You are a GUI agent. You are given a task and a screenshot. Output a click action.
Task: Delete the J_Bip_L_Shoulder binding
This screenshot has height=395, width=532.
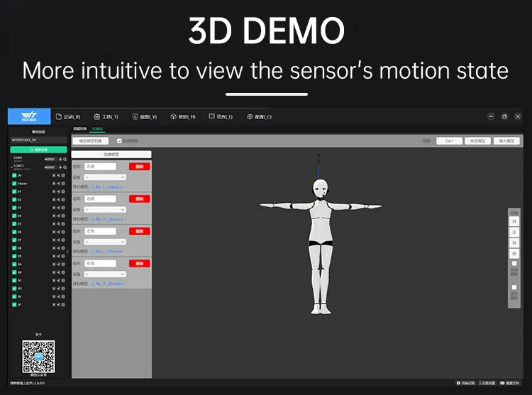coord(140,231)
